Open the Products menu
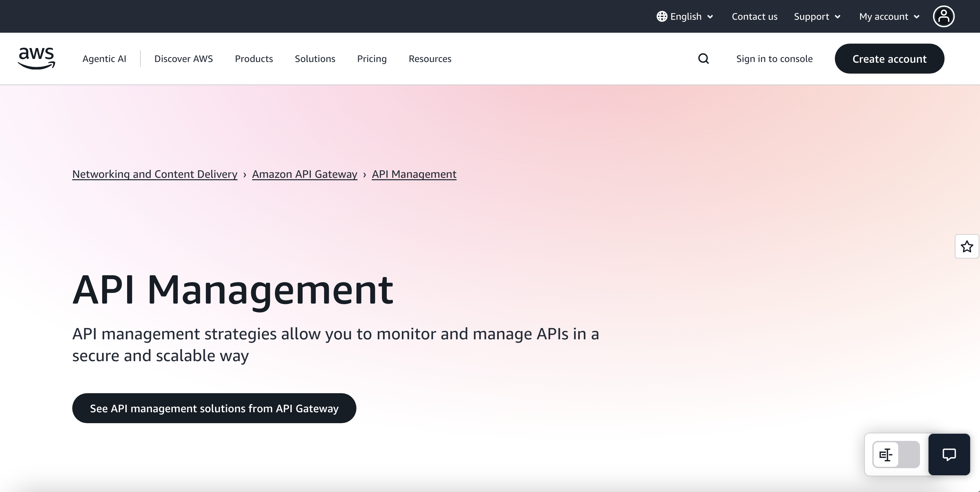 point(254,59)
